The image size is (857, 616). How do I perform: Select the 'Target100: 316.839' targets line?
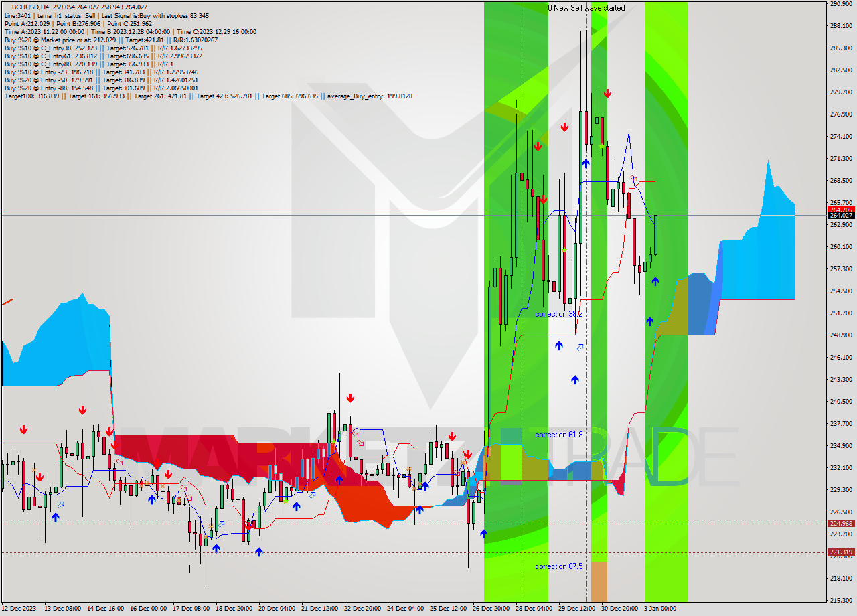click(x=208, y=96)
